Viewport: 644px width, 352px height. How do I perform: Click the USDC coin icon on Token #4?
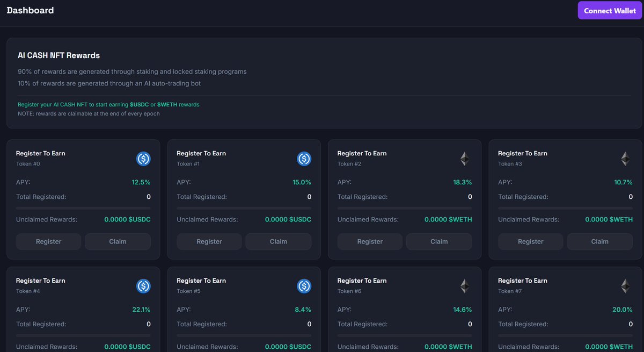click(x=143, y=286)
